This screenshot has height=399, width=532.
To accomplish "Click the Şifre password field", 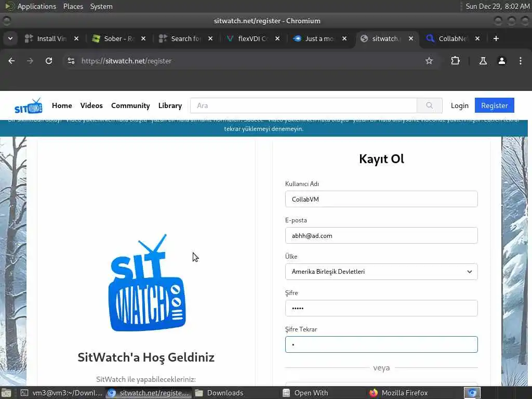I will pyautogui.click(x=381, y=308).
